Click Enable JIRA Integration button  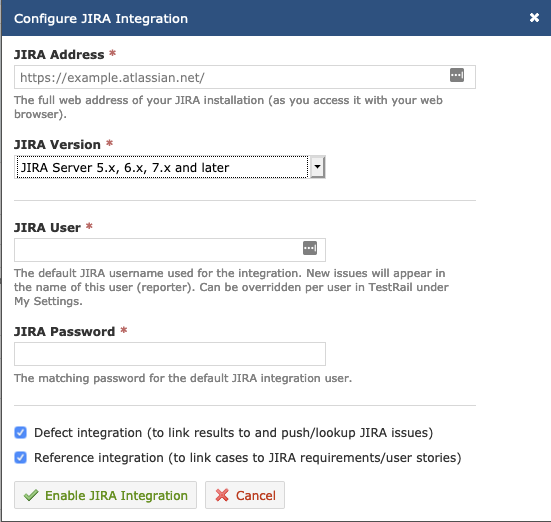(105, 495)
